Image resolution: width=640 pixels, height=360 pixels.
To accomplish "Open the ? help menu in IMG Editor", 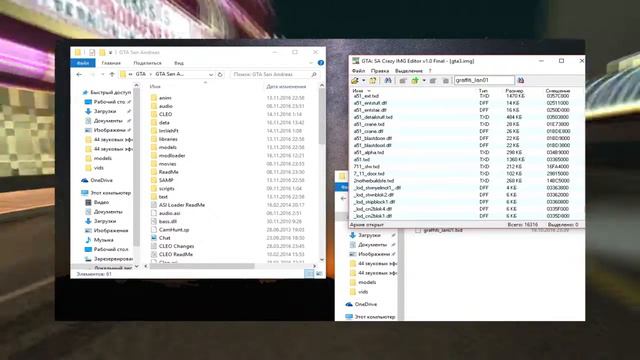I will (x=430, y=71).
